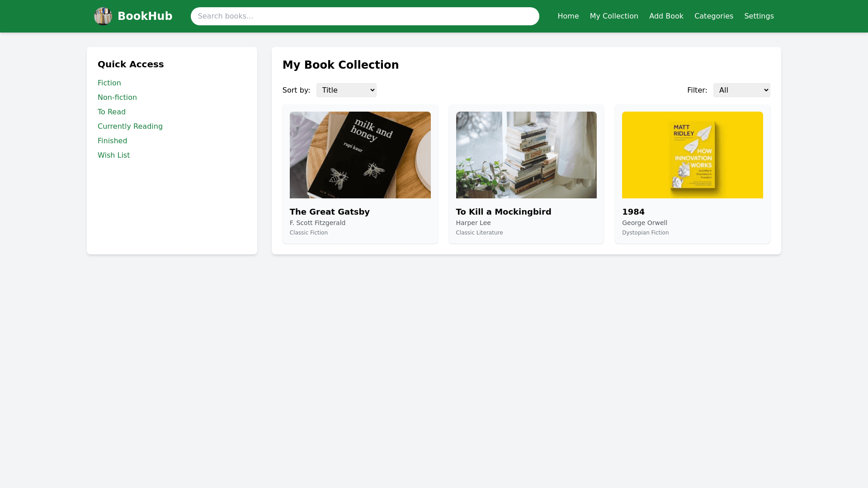Click To Kill a Mockingbird cover image
Viewport: 868px width, 488px height.
pyautogui.click(x=526, y=155)
